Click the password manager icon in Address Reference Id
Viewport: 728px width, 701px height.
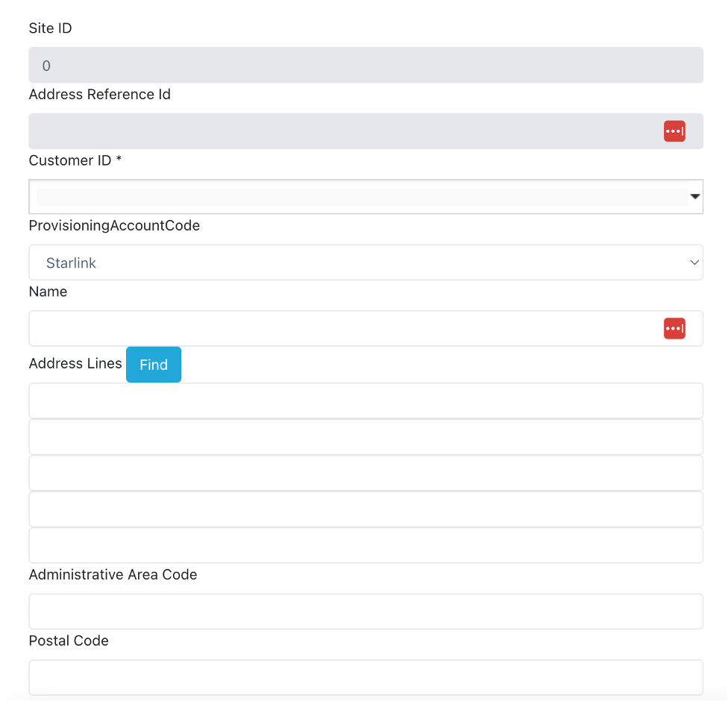point(674,131)
